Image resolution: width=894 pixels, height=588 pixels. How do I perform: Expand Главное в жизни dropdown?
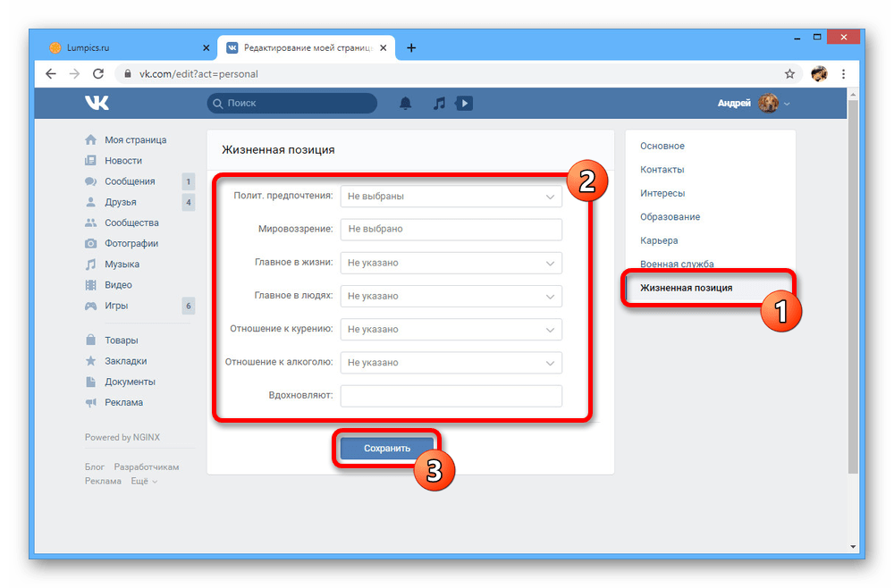coord(451,263)
